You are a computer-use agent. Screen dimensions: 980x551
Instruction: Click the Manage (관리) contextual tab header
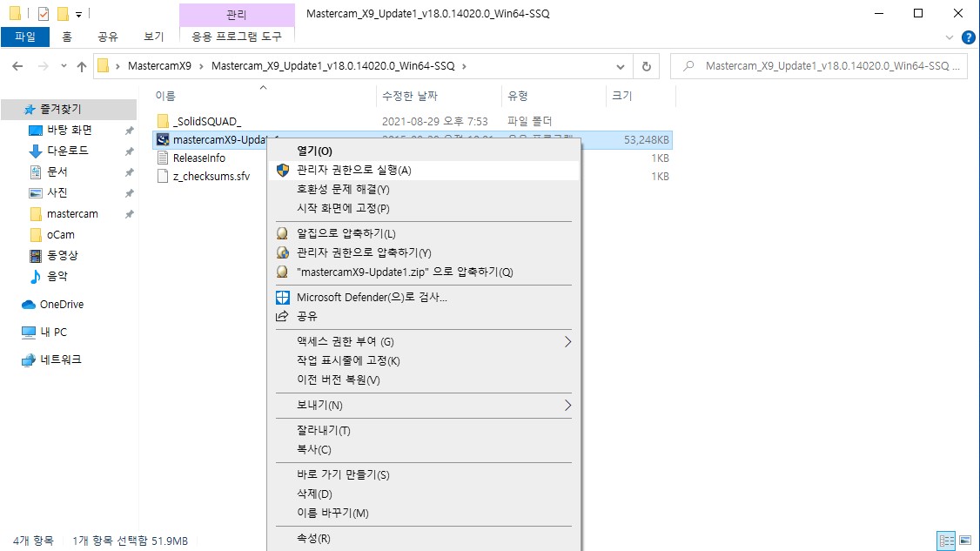click(x=236, y=14)
